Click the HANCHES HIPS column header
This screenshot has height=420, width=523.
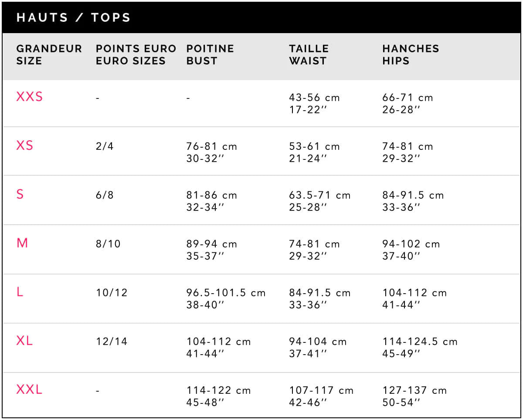(411, 54)
